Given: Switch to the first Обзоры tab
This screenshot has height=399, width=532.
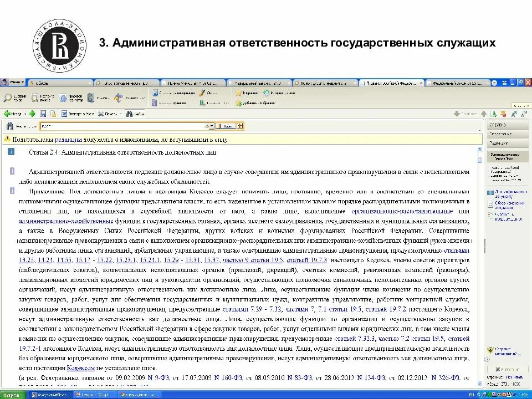Looking at the screenshot, I should point(60,83).
